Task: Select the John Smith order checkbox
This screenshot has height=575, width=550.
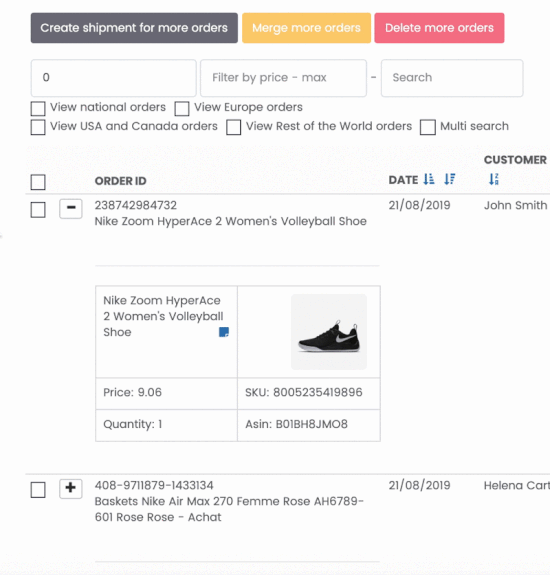Action: [38, 210]
